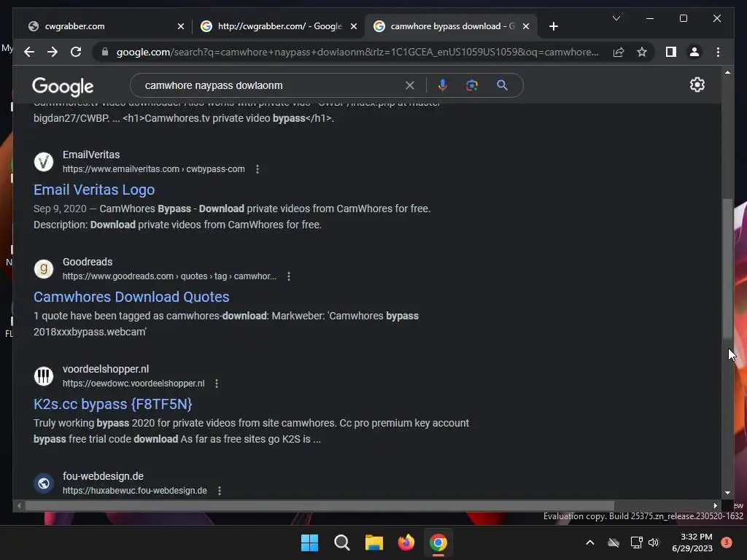747x560 pixels.
Task: Select Chrome in the taskbar
Action: click(438, 542)
